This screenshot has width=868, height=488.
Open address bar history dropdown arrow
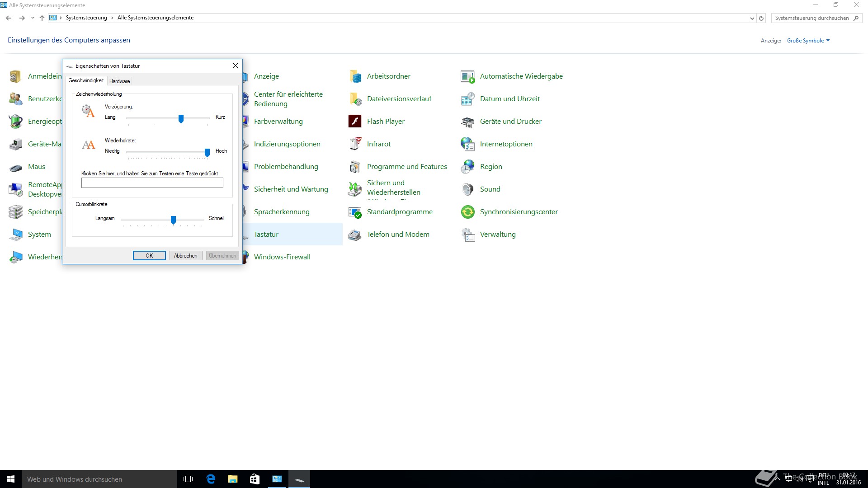point(752,18)
